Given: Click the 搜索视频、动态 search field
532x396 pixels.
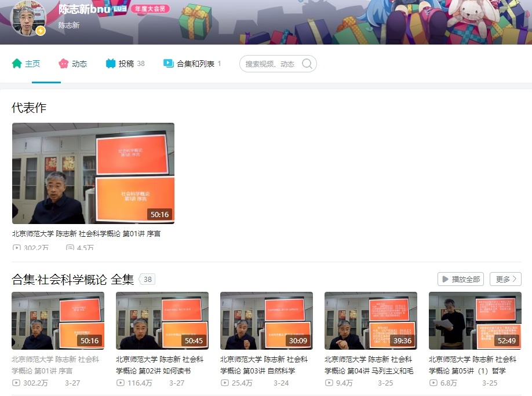Looking at the screenshot, I should pos(270,64).
